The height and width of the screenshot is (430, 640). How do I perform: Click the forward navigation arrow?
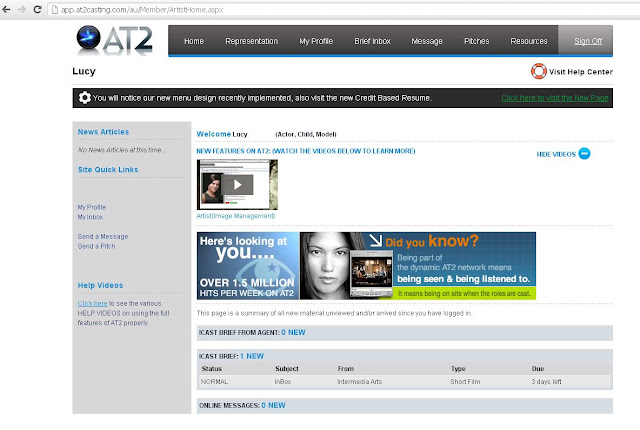click(22, 9)
